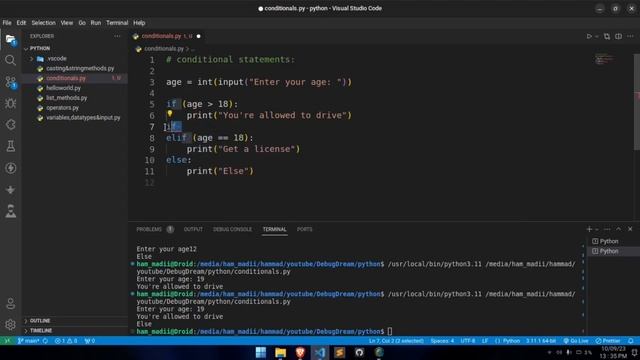Open the Accounts icon in activity bar
Image resolution: width=640 pixels, height=360 pixels.
(x=11, y=303)
